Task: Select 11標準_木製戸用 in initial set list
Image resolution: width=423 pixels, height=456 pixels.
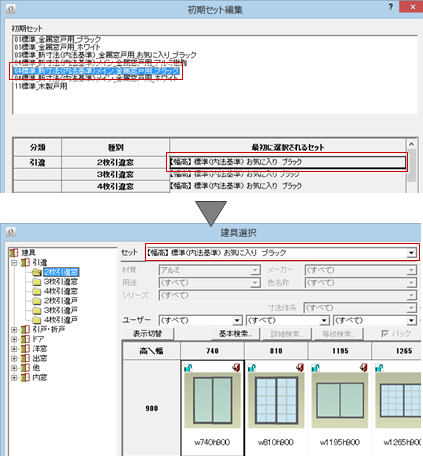Action: pos(41,86)
